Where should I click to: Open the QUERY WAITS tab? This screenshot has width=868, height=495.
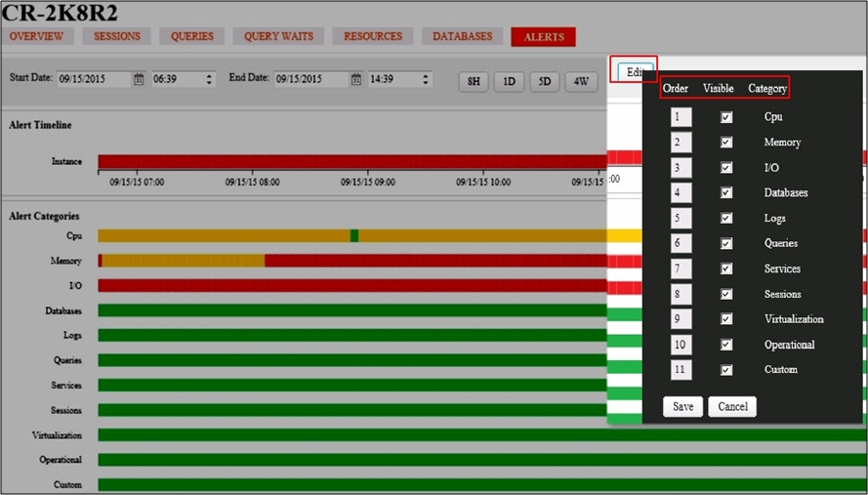(x=278, y=36)
